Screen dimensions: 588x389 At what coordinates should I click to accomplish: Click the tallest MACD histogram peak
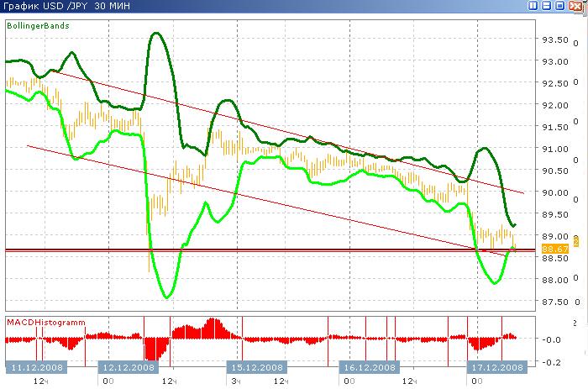(213, 322)
